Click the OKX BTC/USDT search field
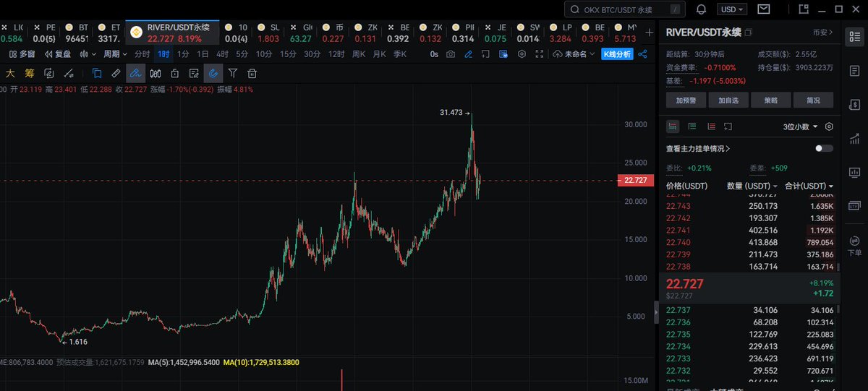The width and height of the screenshot is (868, 391). (x=625, y=9)
